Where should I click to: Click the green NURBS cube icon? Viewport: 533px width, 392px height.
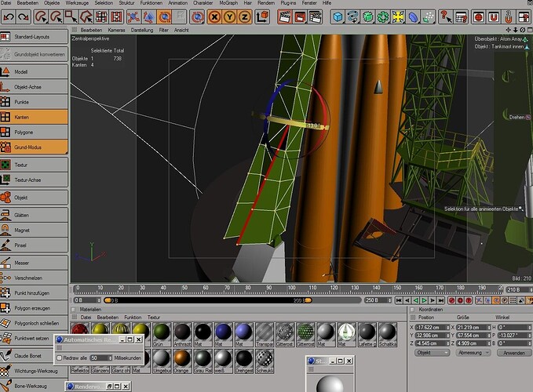click(368, 16)
